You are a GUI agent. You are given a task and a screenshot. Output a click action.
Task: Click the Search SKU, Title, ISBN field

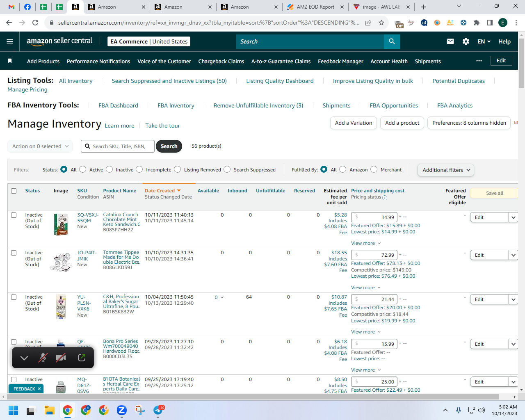pos(118,146)
